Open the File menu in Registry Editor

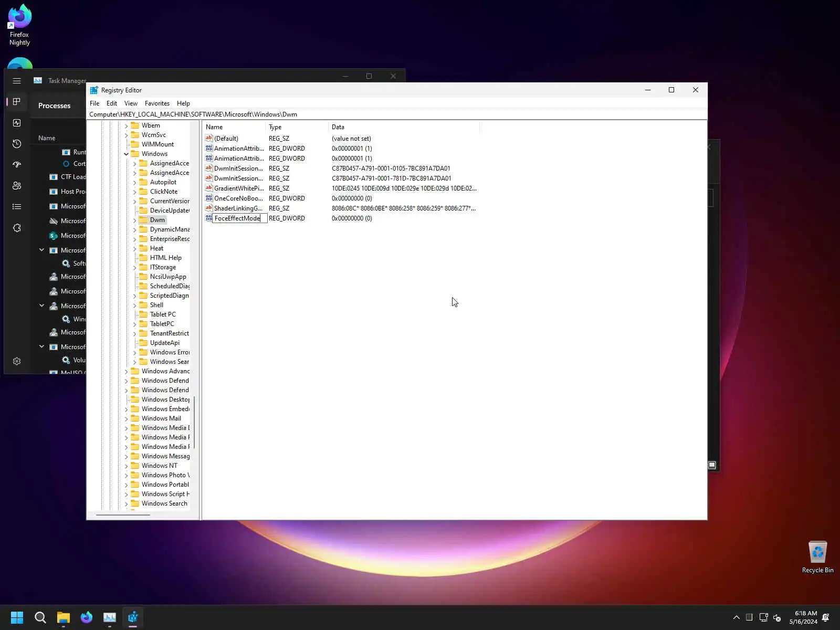click(94, 103)
